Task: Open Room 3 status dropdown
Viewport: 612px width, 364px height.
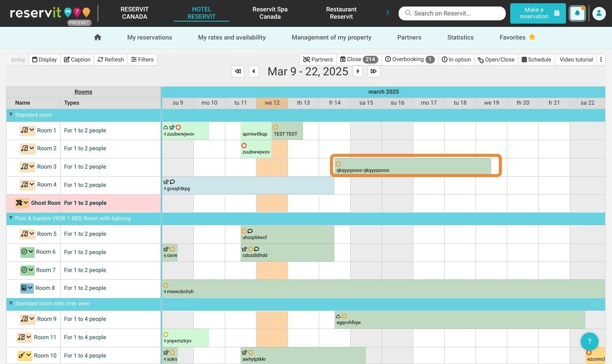Action: coord(28,167)
